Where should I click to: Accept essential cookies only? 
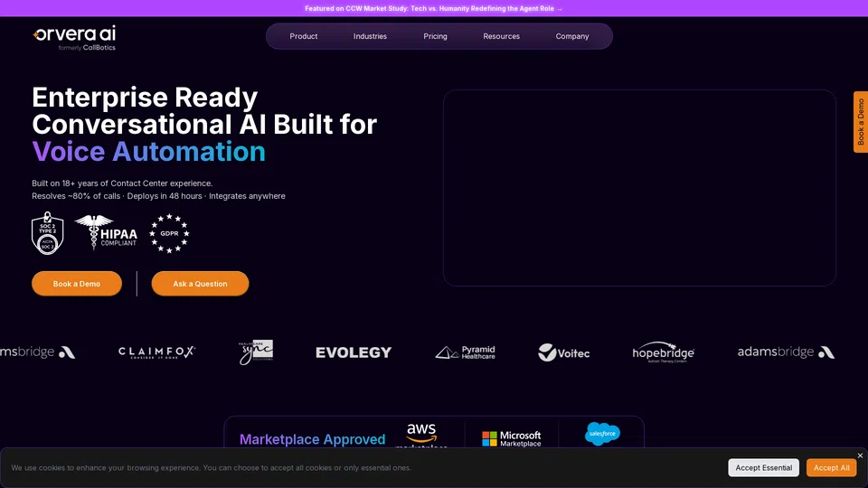(x=763, y=467)
